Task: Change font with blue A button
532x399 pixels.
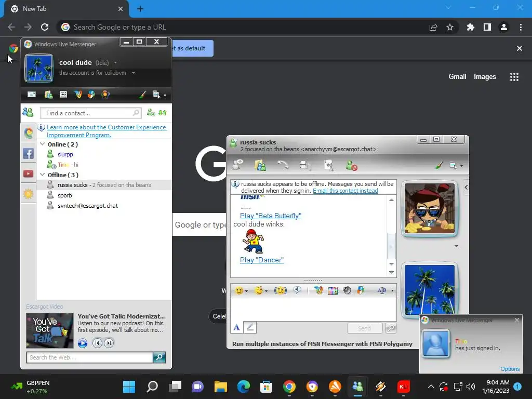Action: click(x=236, y=327)
